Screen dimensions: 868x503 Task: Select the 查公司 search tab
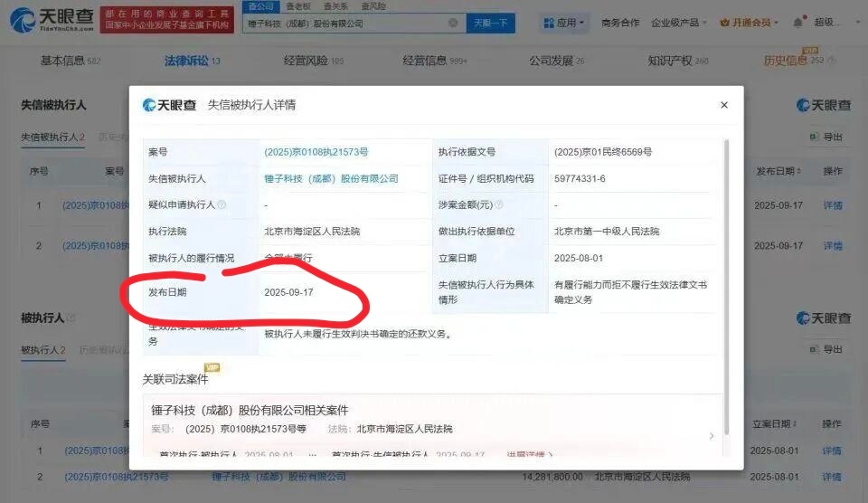click(x=260, y=6)
